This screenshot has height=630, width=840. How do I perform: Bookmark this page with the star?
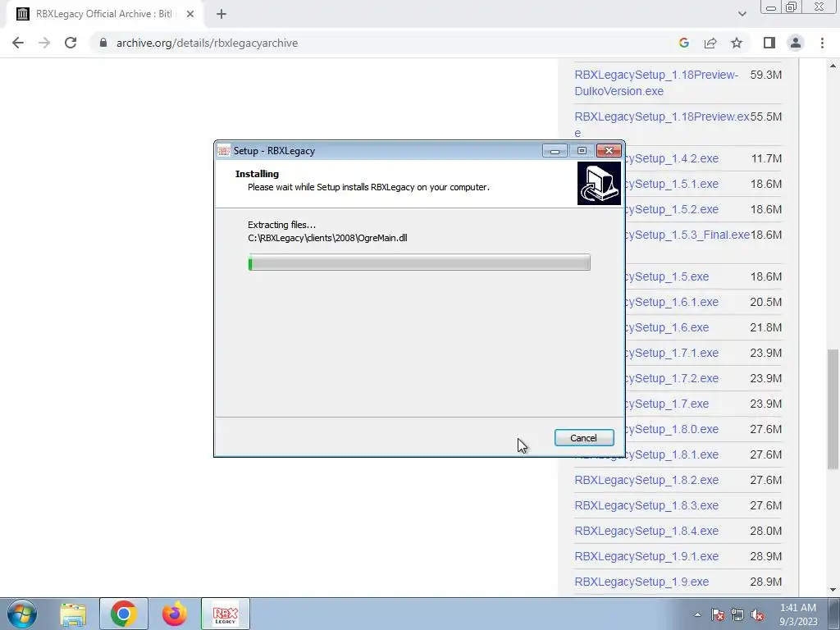(737, 43)
